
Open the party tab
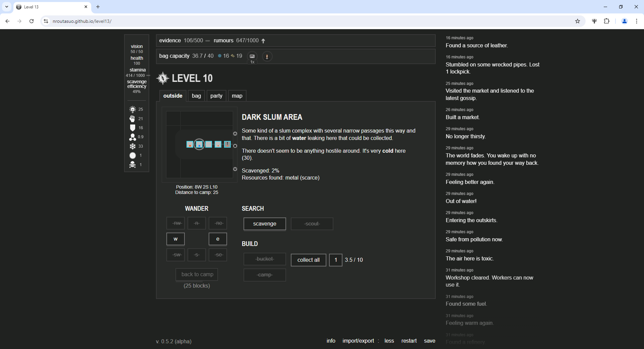(x=216, y=96)
